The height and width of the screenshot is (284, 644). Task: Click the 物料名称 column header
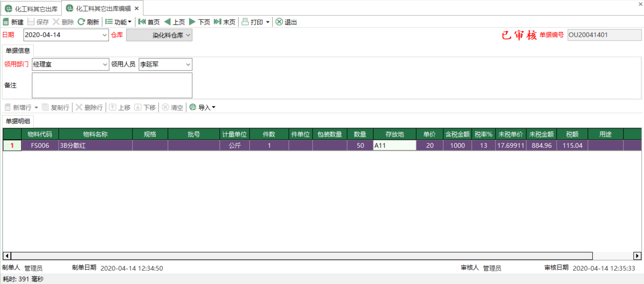pos(96,134)
